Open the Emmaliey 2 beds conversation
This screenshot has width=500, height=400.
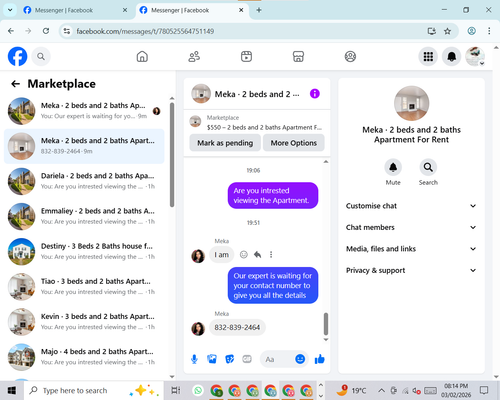[84, 216]
